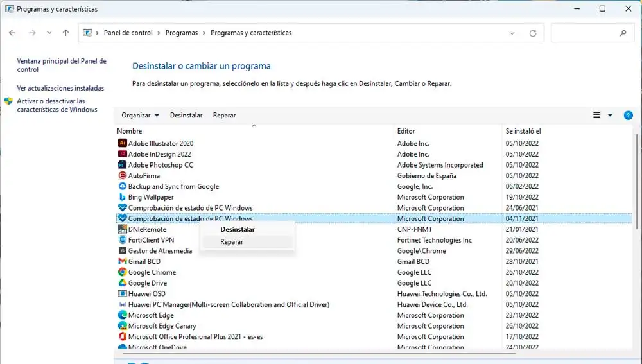Click the Google\Chrome editor cell
642x364 pixels.
click(x=421, y=250)
